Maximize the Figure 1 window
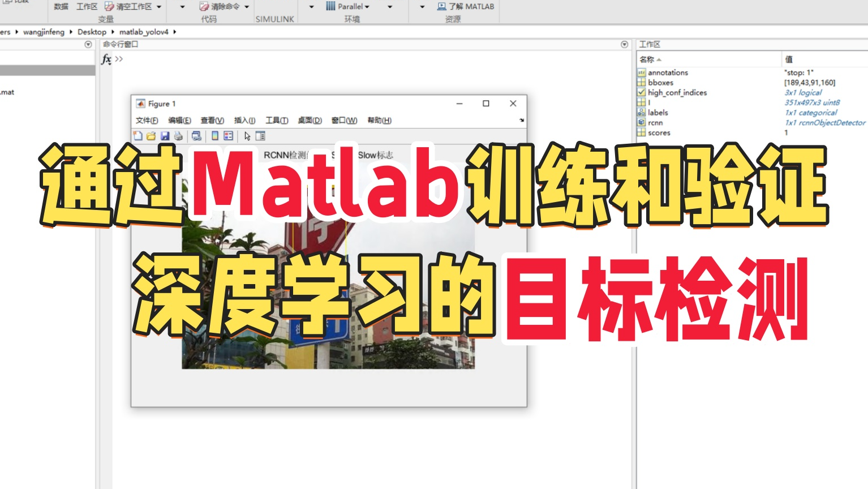868x489 pixels. (x=485, y=104)
